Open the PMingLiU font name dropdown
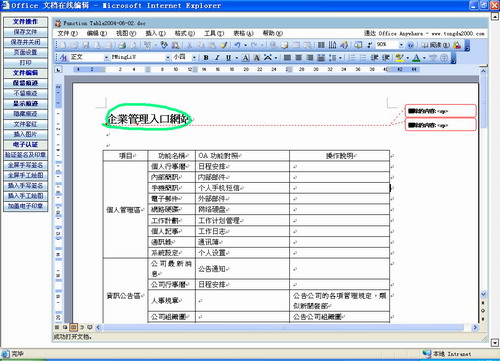500x361 pixels. [x=168, y=58]
